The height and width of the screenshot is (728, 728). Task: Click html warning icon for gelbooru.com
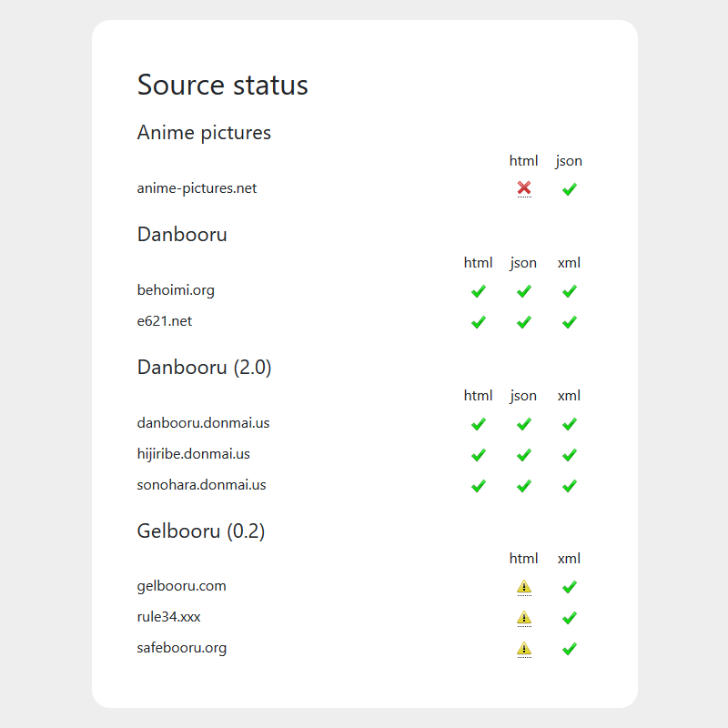coord(524,586)
